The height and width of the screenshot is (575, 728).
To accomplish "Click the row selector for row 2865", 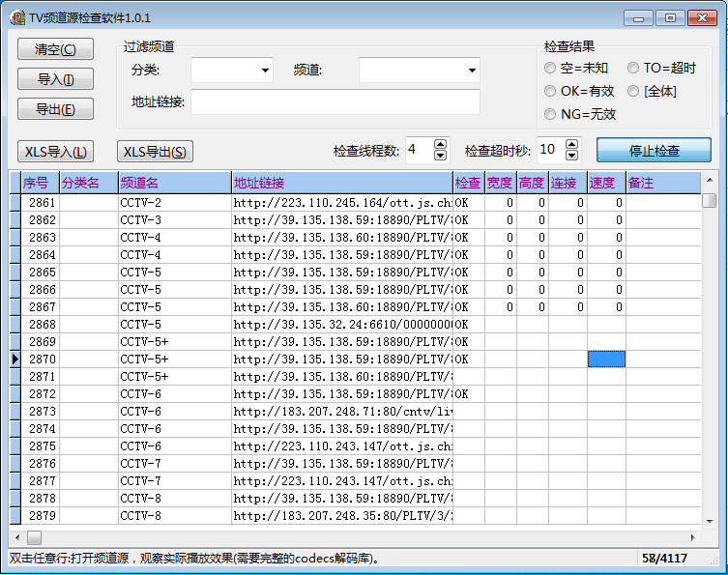I will coord(15,273).
